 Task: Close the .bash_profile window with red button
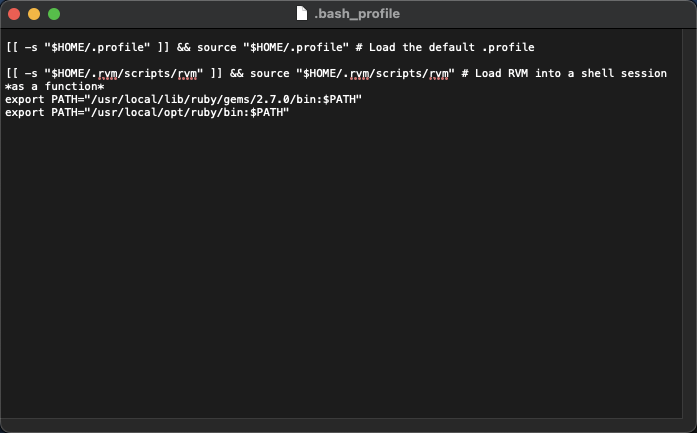point(14,14)
